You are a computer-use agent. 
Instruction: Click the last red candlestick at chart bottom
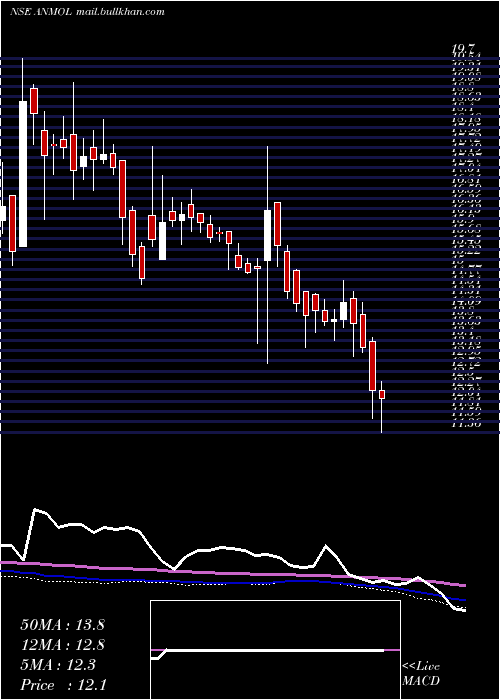point(382,394)
